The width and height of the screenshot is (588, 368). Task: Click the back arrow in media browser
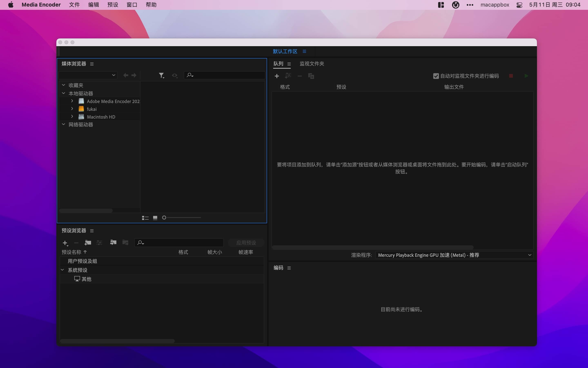click(126, 75)
